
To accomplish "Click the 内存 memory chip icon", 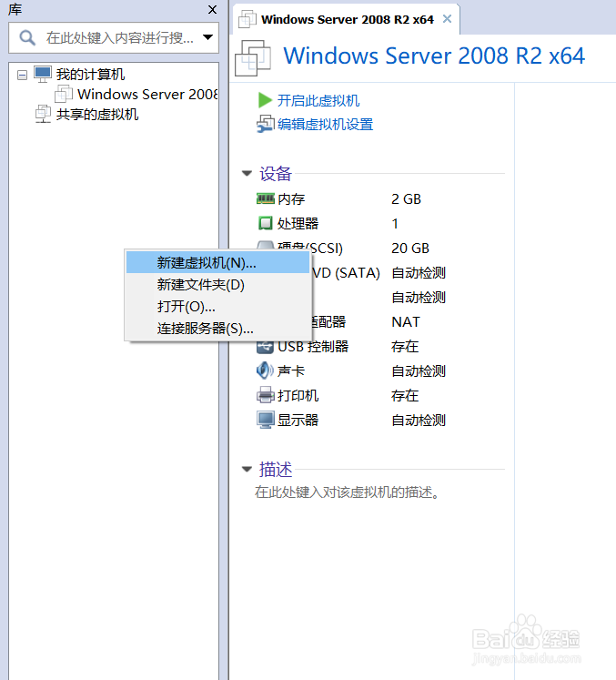I will [266, 198].
